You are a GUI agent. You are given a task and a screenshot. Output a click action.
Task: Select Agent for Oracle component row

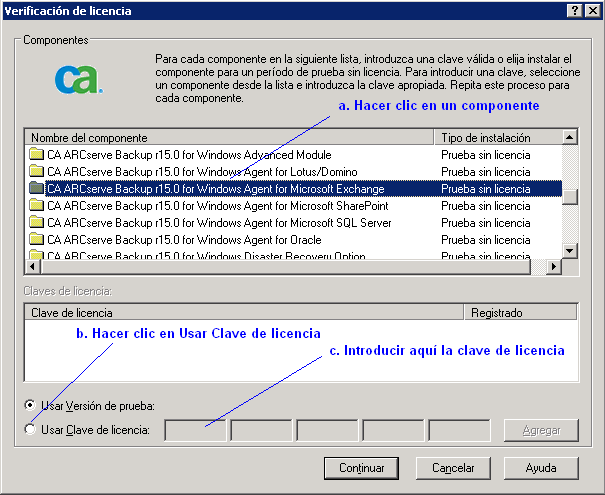coord(293,240)
